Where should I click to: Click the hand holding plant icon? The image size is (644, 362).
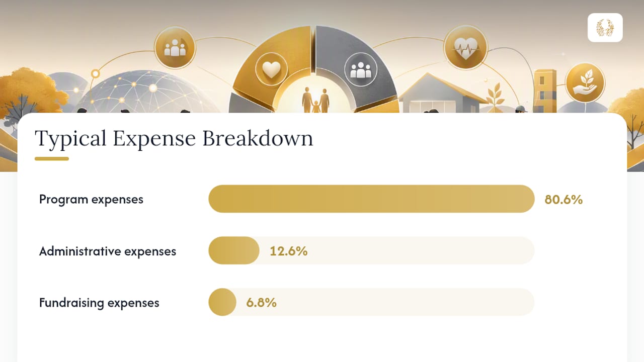pyautogui.click(x=585, y=82)
